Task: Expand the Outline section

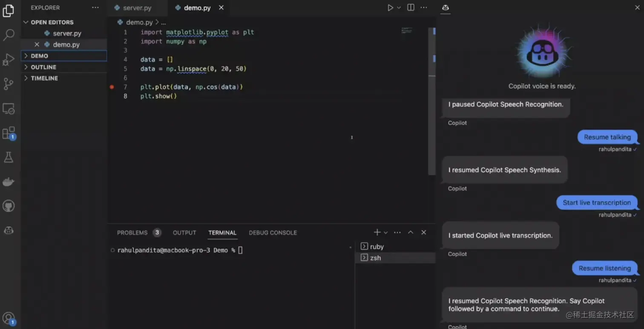Action: pyautogui.click(x=64, y=67)
